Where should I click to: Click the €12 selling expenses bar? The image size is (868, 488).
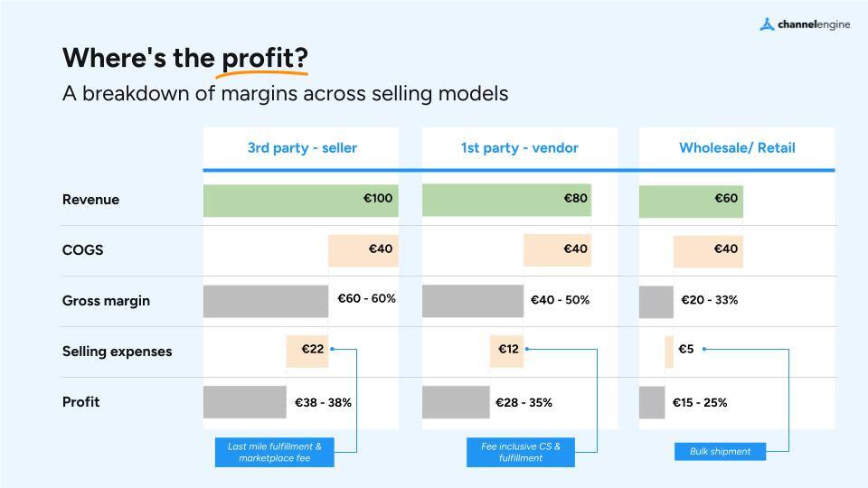coord(506,351)
